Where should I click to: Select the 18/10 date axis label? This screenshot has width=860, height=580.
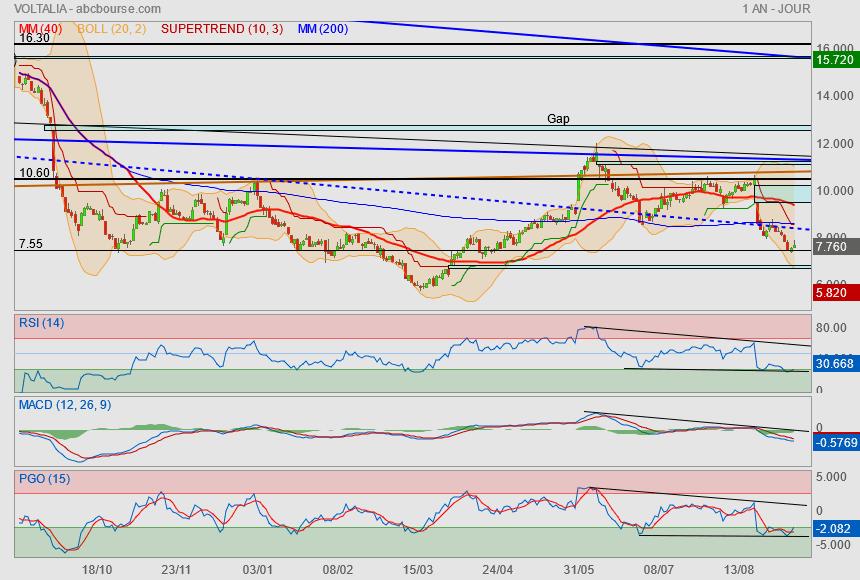click(97, 570)
